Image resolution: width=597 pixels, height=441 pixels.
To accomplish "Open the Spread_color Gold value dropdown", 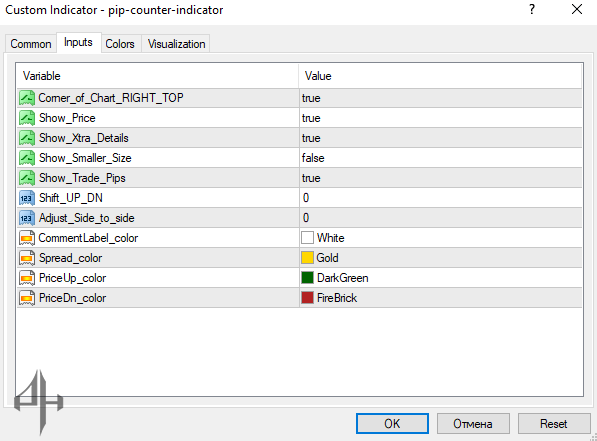I will pos(441,258).
